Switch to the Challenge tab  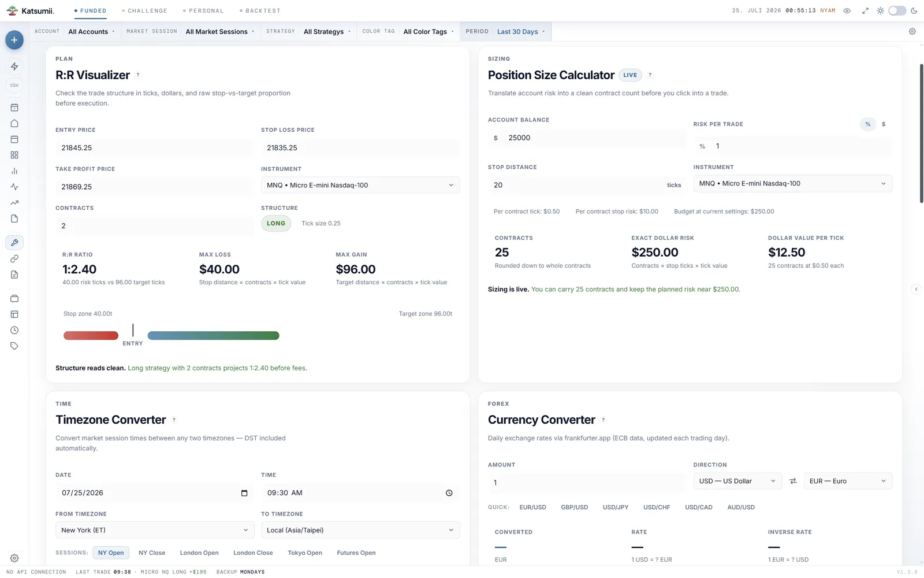[x=144, y=10]
